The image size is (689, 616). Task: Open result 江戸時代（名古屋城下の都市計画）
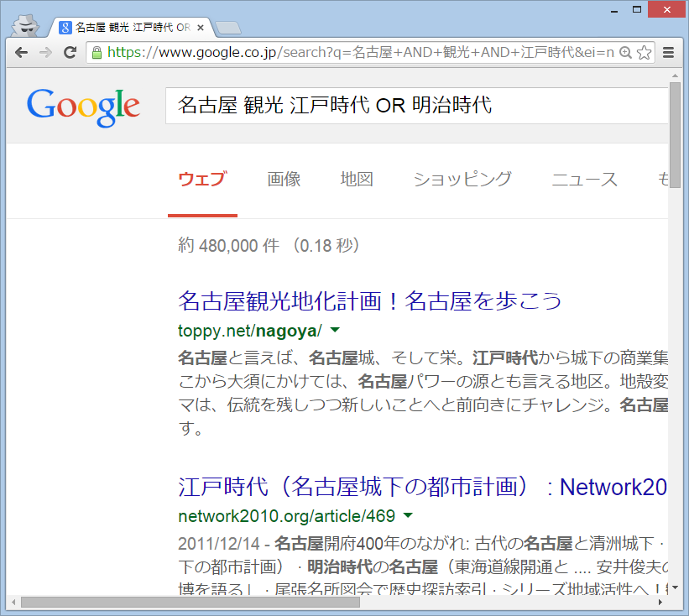pyautogui.click(x=422, y=487)
